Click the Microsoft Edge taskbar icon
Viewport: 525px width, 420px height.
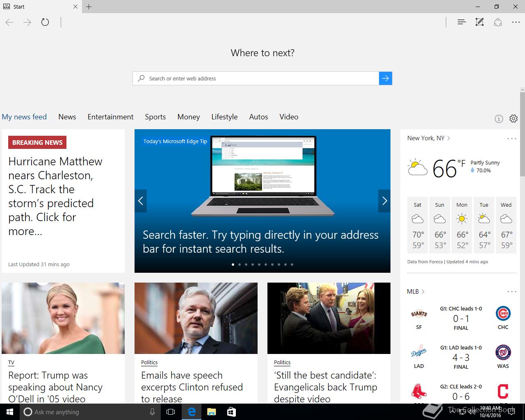(192, 412)
